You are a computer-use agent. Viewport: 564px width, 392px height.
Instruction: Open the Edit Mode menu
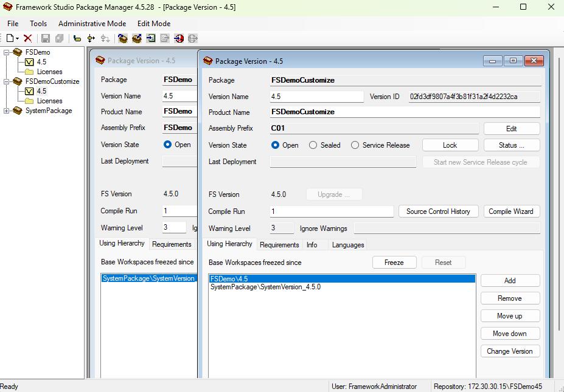tap(154, 24)
